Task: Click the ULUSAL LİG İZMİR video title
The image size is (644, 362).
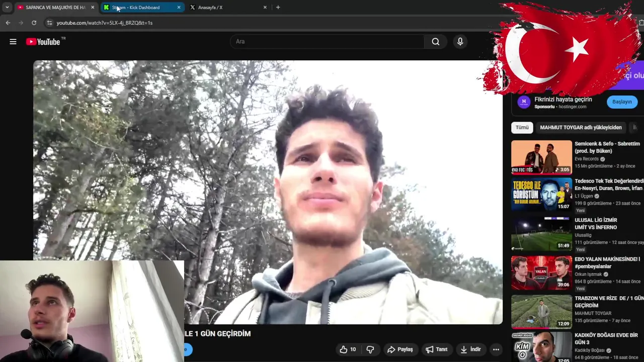Action: 596,224
